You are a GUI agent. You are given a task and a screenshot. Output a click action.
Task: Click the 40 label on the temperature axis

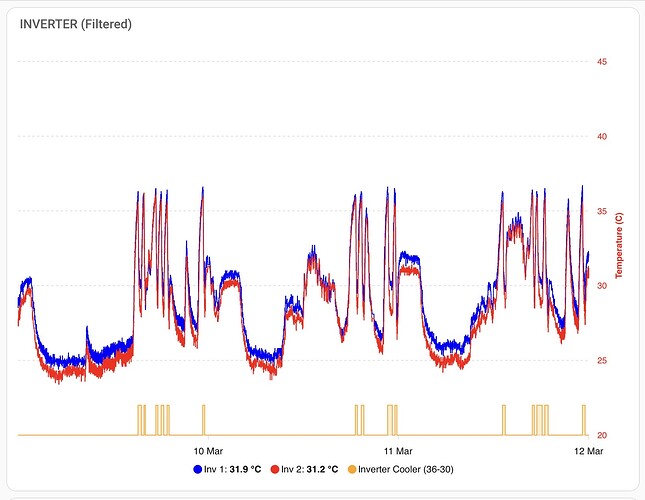pos(602,137)
